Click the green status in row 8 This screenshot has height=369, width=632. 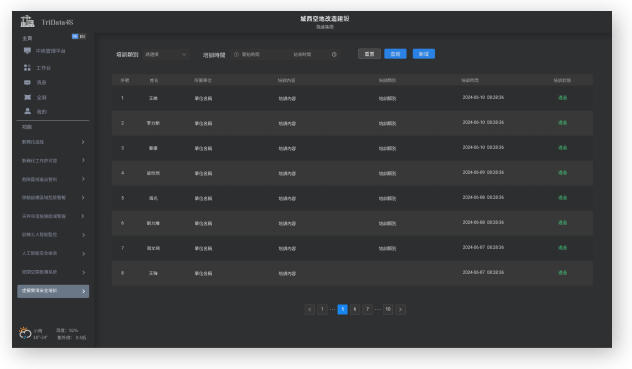[x=562, y=273]
